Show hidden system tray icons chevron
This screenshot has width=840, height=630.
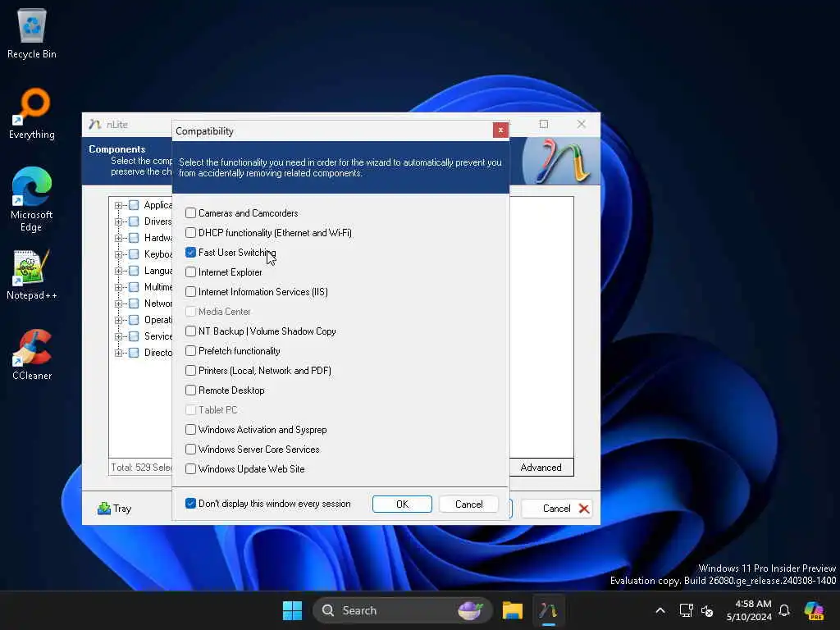tap(660, 610)
